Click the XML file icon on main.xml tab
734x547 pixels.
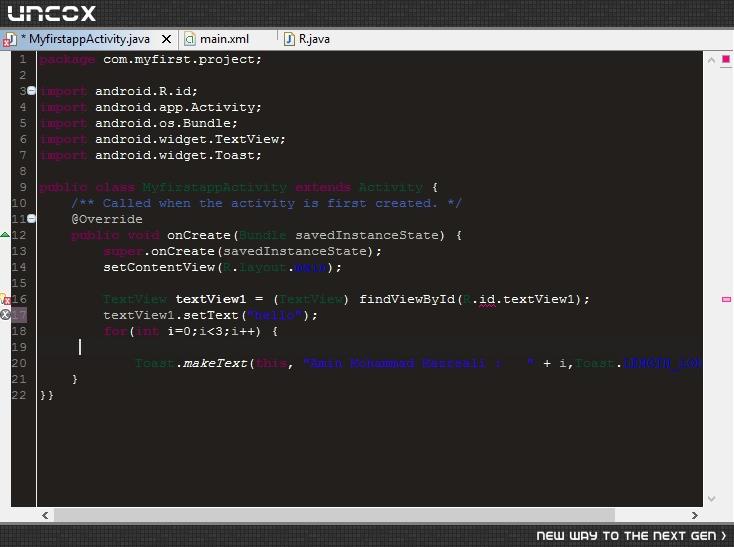point(190,39)
